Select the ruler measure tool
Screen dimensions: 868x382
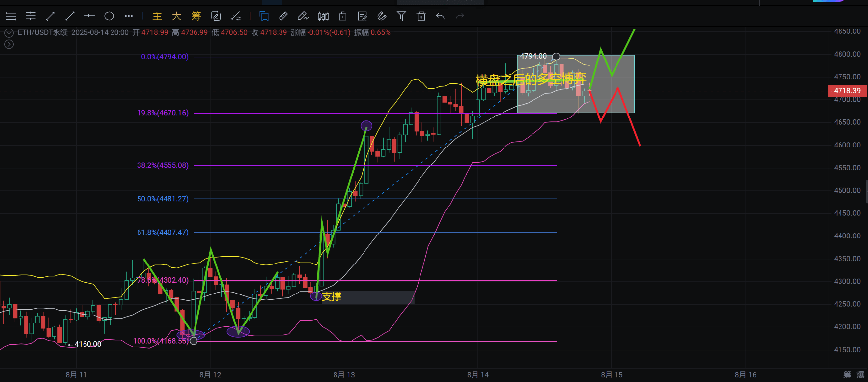point(283,16)
